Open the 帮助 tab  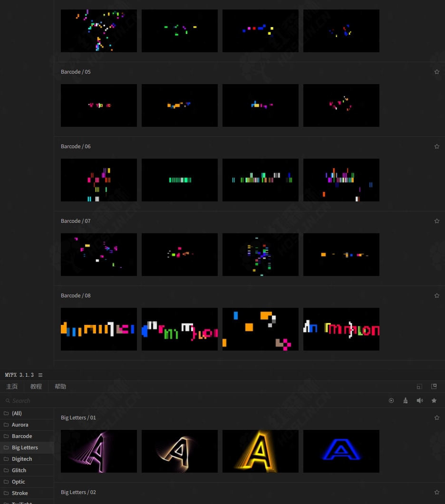coord(60,386)
